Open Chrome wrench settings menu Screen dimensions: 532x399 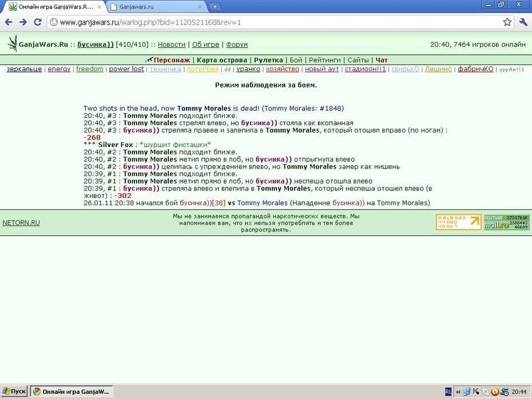523,22
